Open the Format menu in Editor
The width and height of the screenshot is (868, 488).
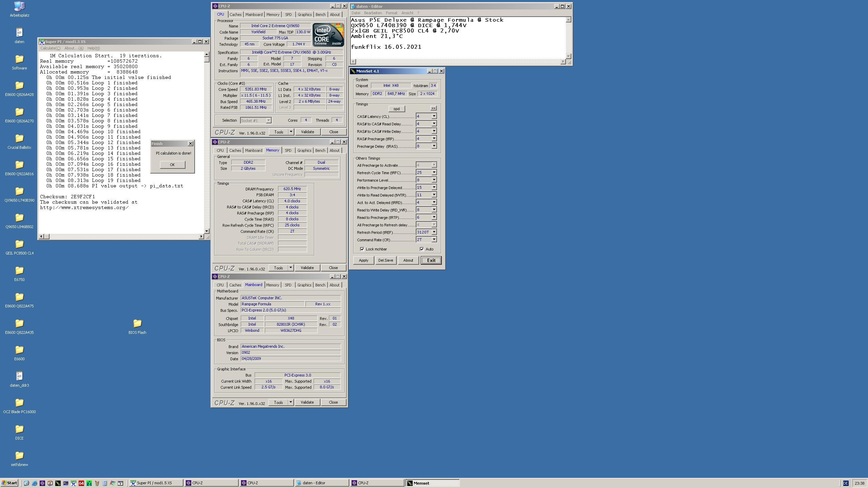[x=391, y=13]
